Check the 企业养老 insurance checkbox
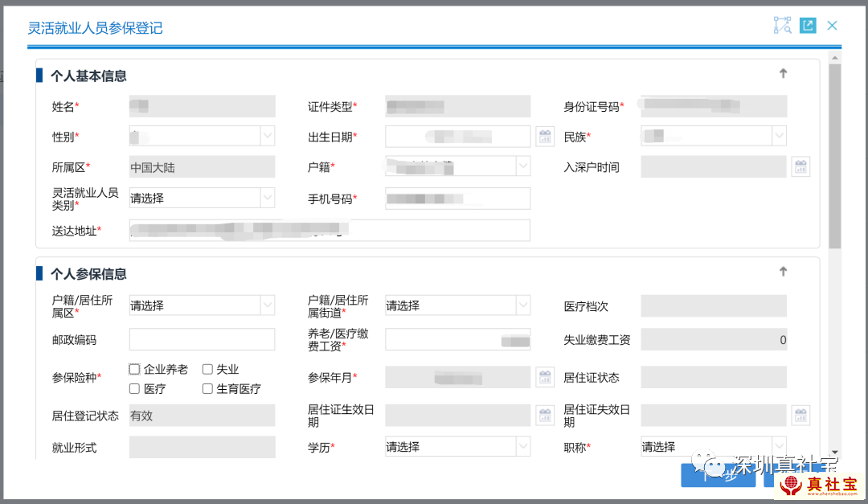868x504 pixels. pyautogui.click(x=135, y=370)
